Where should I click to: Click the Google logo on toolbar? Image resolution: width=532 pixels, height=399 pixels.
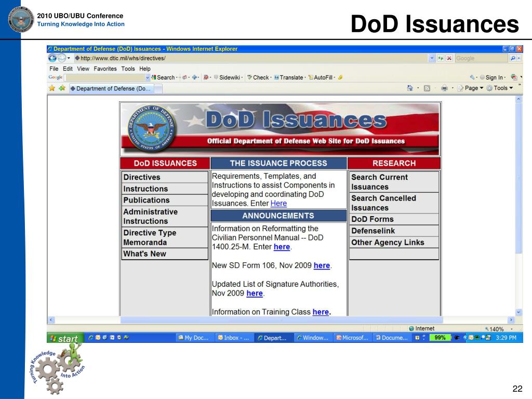55,77
